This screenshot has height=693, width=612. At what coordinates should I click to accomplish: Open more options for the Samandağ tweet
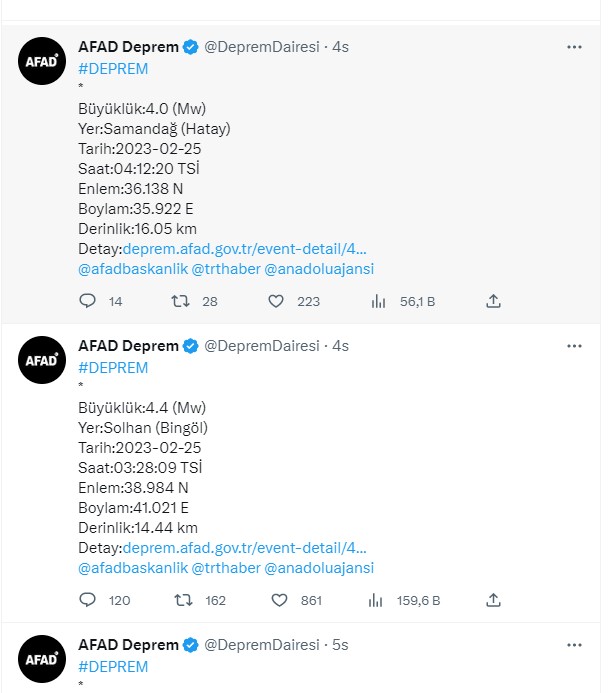click(574, 47)
